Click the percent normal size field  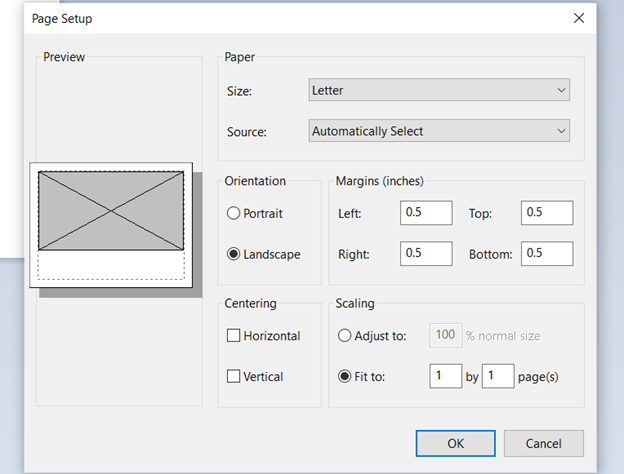point(445,336)
